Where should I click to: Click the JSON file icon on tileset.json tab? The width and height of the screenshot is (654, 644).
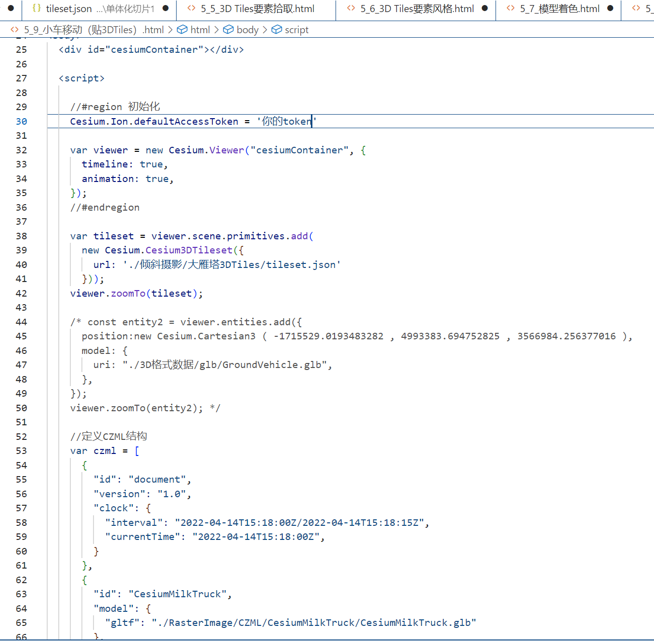tap(37, 9)
